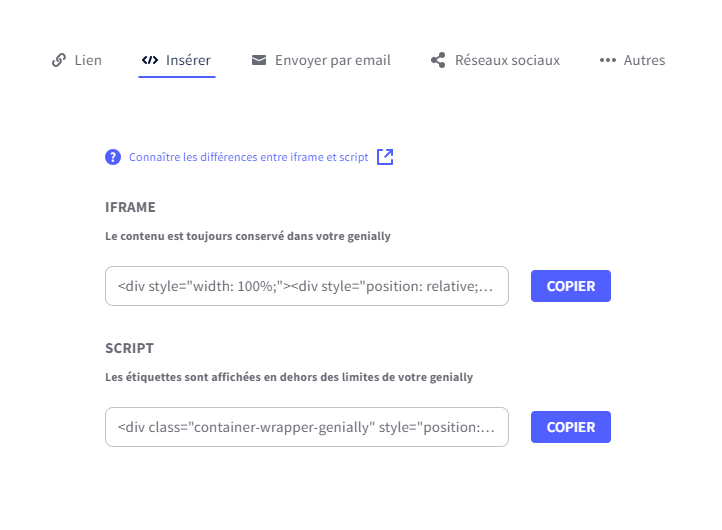The width and height of the screenshot is (722, 530).
Task: Click the share nodes social icon
Action: point(438,60)
